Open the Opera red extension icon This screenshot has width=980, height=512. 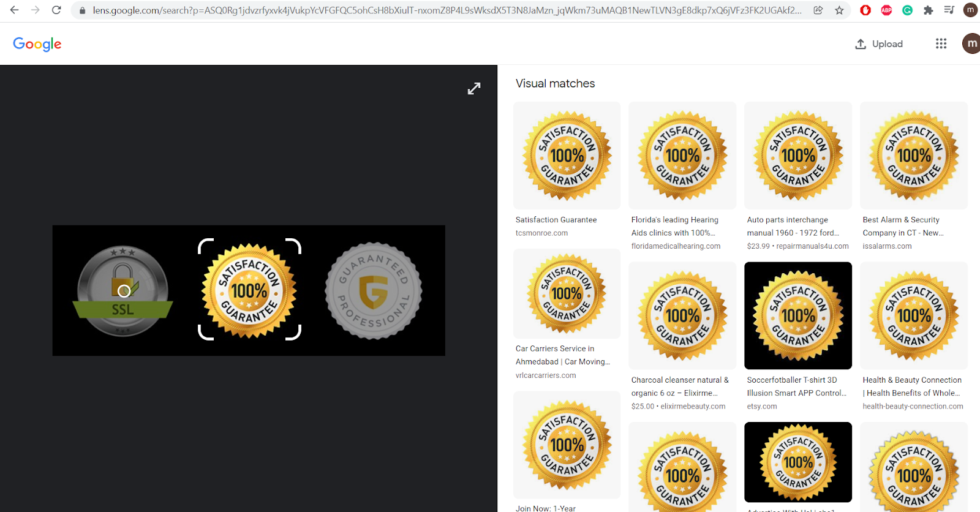[865, 10]
